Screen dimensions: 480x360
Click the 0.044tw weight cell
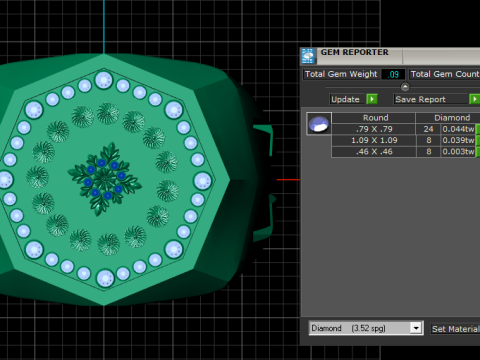click(x=458, y=129)
